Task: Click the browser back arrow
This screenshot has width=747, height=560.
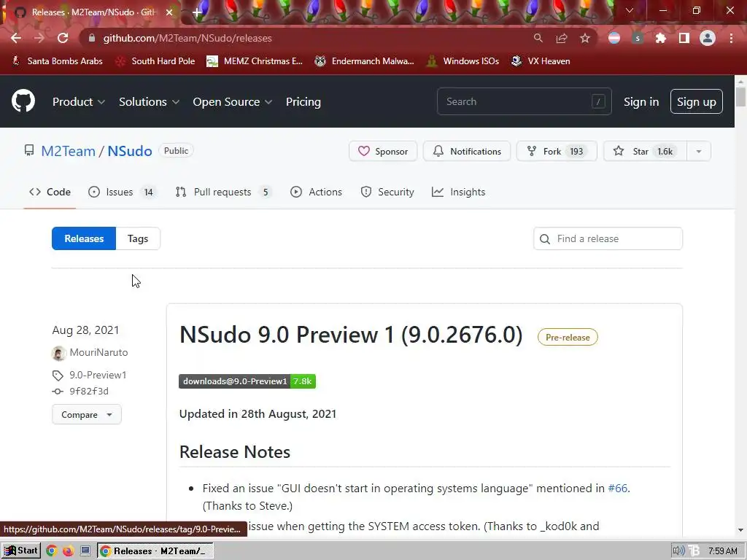Action: [16, 38]
